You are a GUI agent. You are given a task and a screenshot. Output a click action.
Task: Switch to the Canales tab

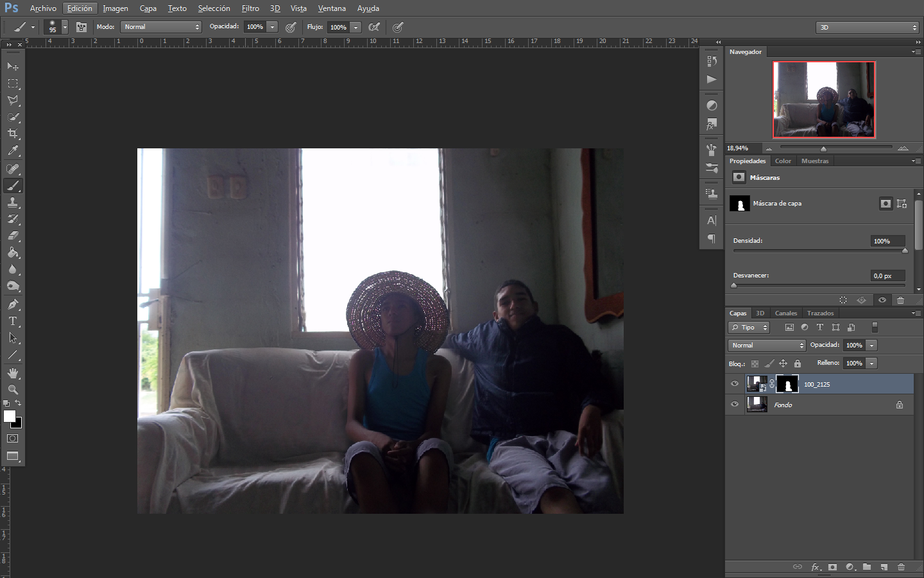[785, 313]
